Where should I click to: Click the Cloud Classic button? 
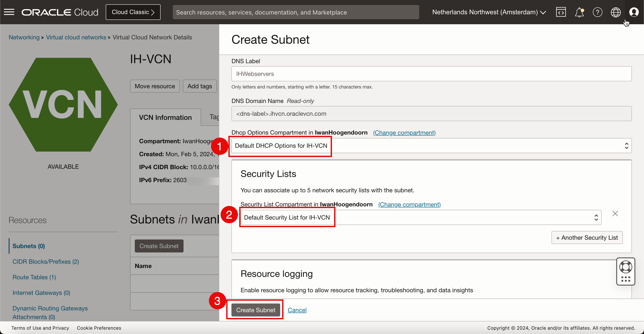click(x=133, y=12)
